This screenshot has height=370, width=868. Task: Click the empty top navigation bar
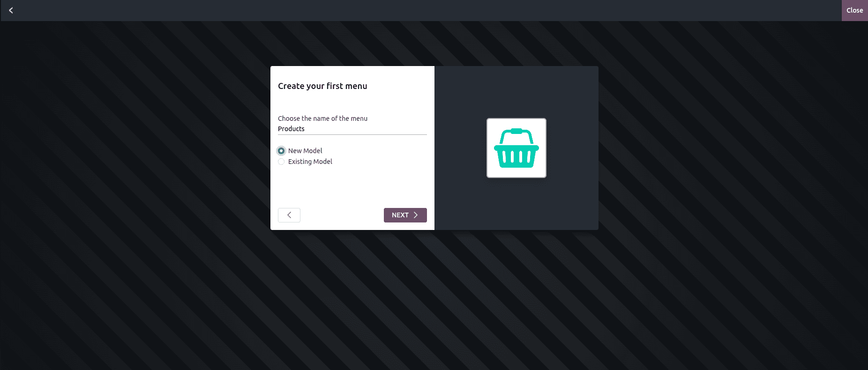coord(422,10)
